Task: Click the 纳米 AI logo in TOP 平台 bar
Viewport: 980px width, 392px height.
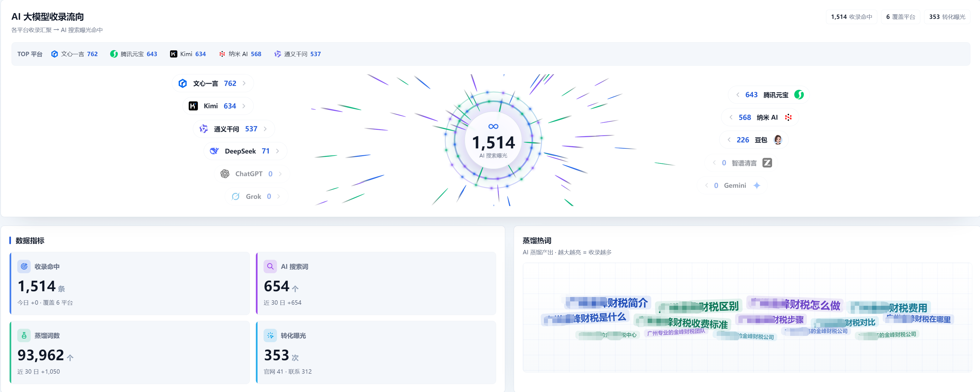Action: 222,54
